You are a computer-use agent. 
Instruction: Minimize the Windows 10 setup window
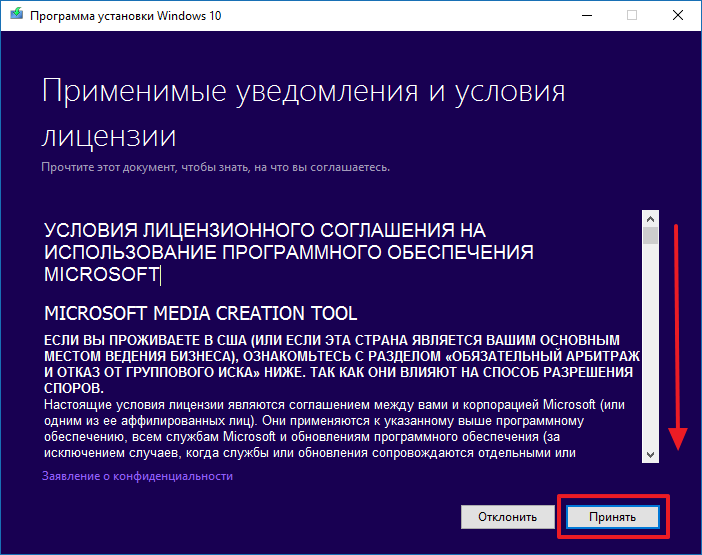click(586, 15)
